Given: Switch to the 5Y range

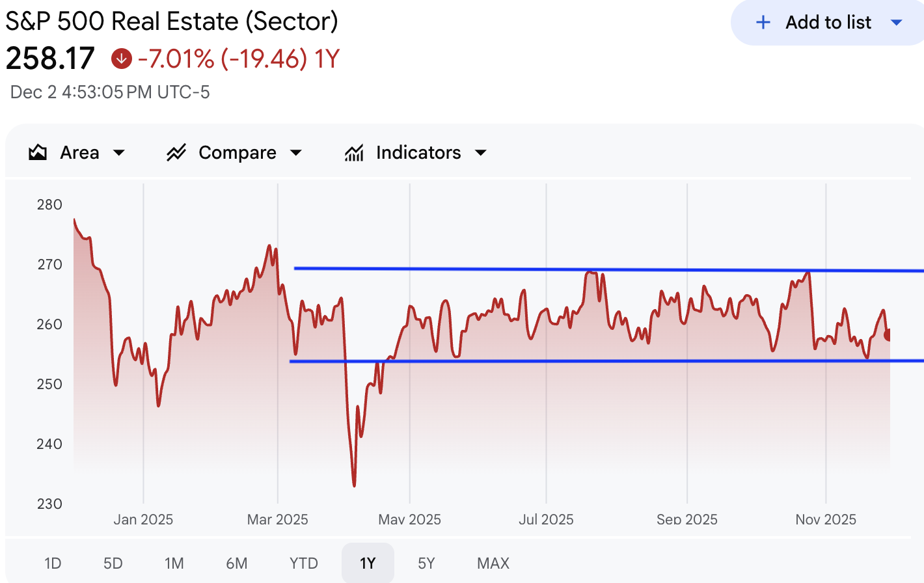Looking at the screenshot, I should tap(426, 563).
